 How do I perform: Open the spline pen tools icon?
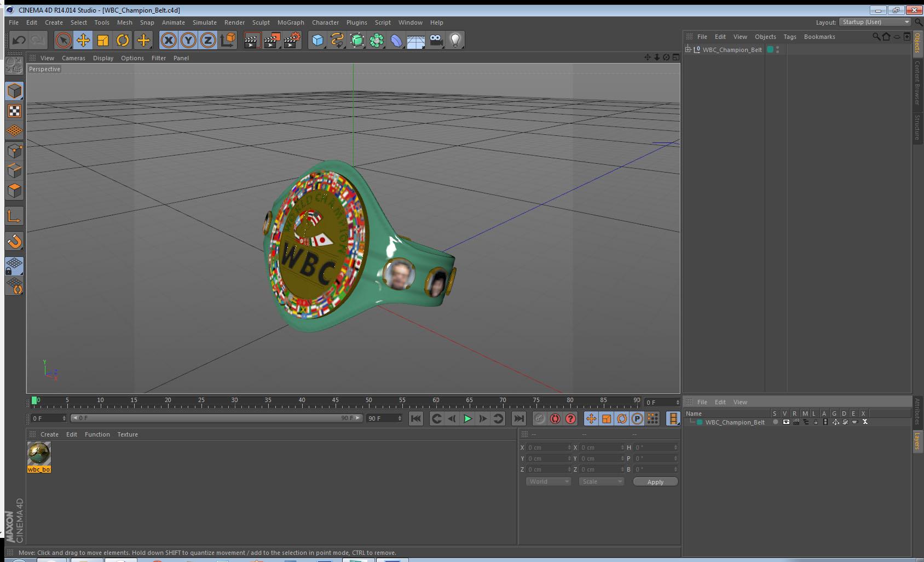(x=337, y=40)
